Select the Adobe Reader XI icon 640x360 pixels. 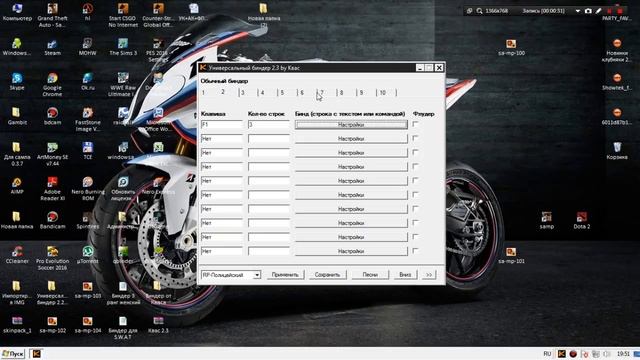52,189
